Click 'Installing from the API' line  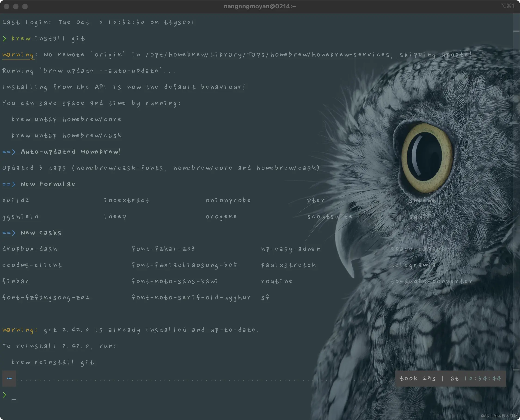click(124, 87)
